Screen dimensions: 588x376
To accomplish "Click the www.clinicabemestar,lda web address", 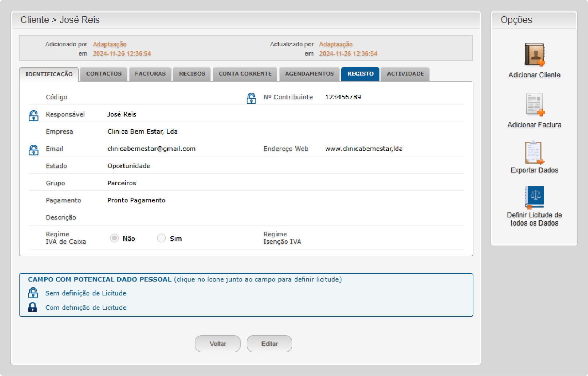I will (363, 149).
